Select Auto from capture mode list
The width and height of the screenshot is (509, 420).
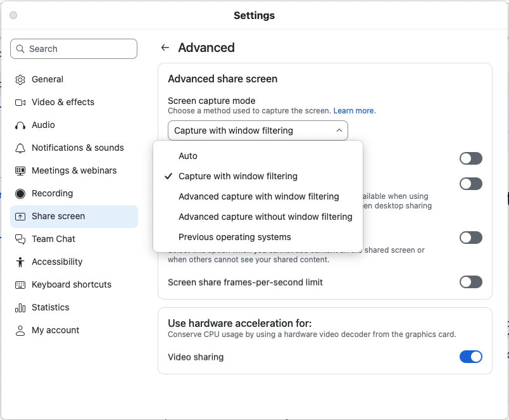click(188, 156)
